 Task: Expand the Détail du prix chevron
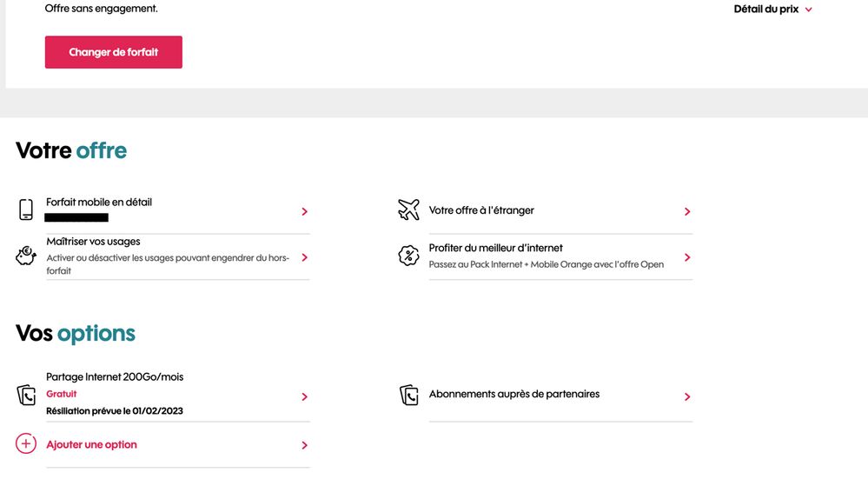pyautogui.click(x=809, y=10)
